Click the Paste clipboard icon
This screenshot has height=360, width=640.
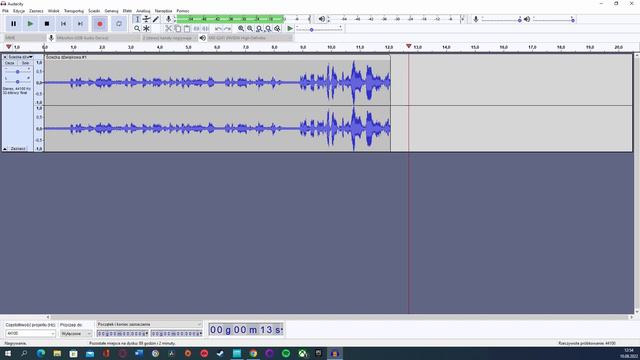[x=187, y=29]
